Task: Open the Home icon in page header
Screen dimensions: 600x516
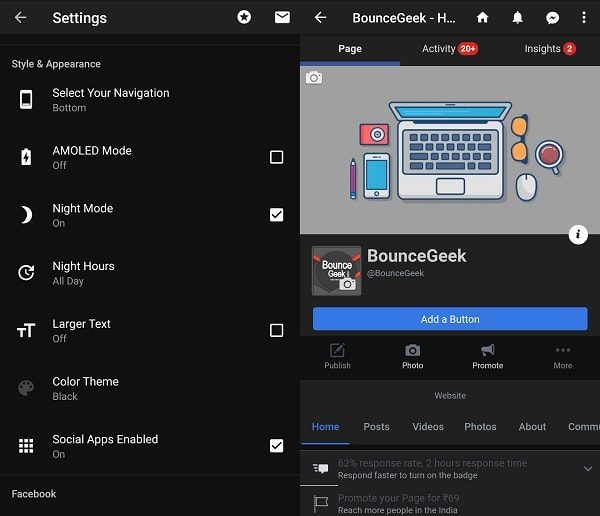Action: click(483, 17)
